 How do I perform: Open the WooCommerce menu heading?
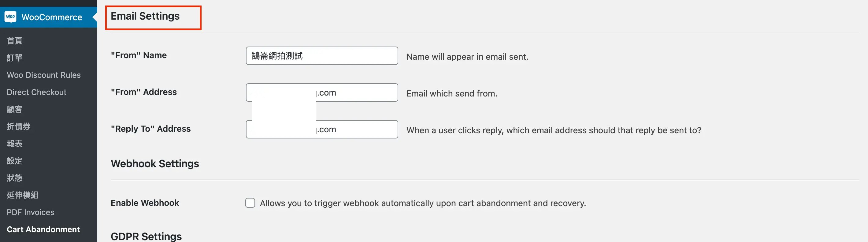[52, 17]
